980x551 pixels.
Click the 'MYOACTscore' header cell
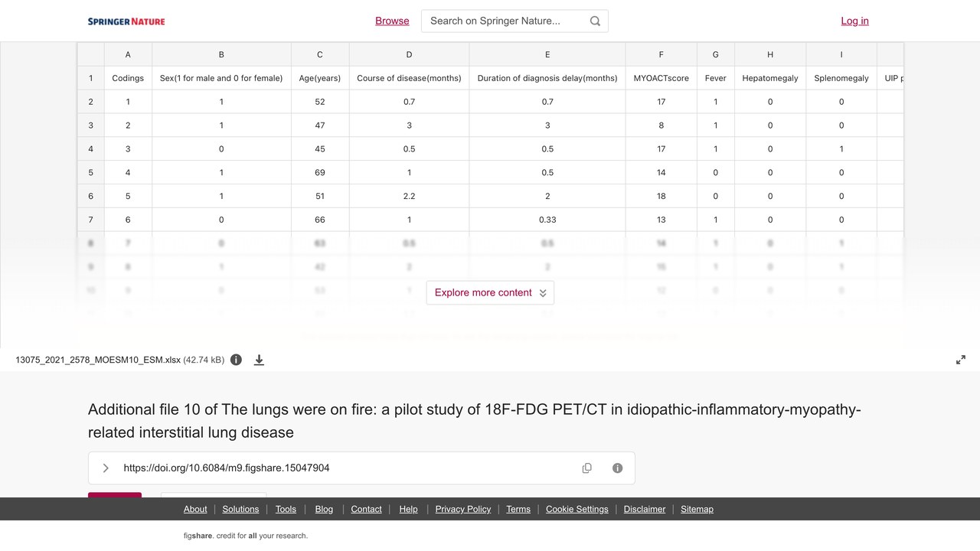661,78
